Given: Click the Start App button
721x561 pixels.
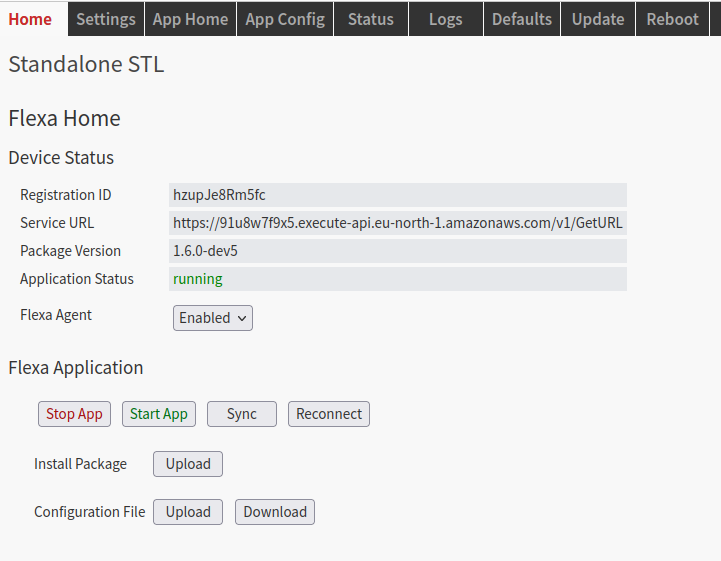Looking at the screenshot, I should [159, 414].
